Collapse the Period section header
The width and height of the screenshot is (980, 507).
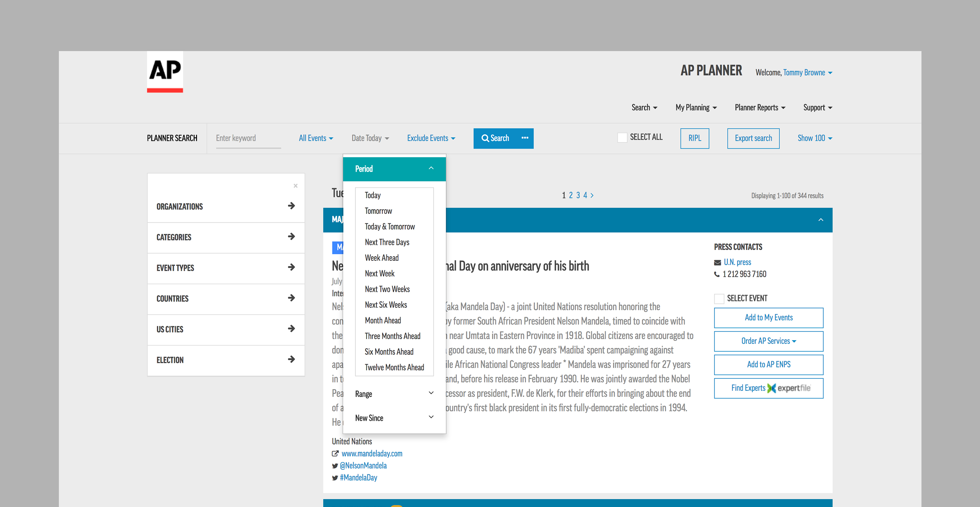pyautogui.click(x=394, y=169)
